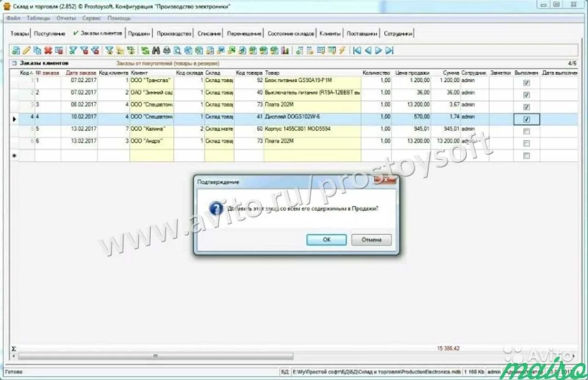Go to previous record arrow
Viewport: 588px width, 380px height.
pos(368,50)
